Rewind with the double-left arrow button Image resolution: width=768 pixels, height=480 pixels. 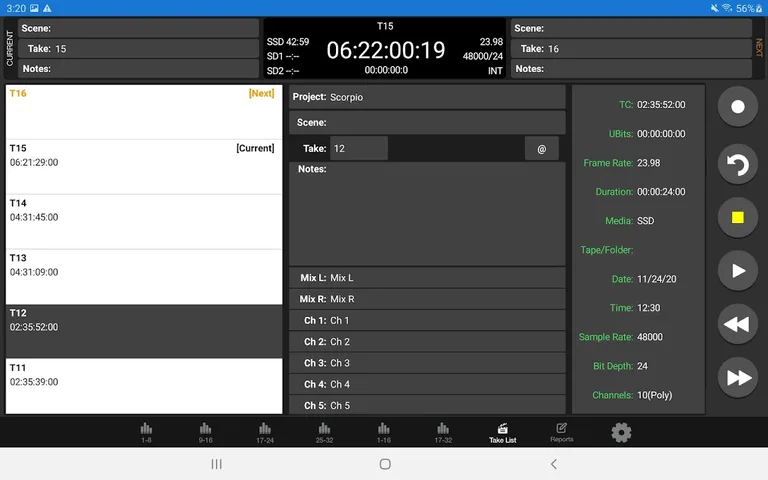pos(738,324)
